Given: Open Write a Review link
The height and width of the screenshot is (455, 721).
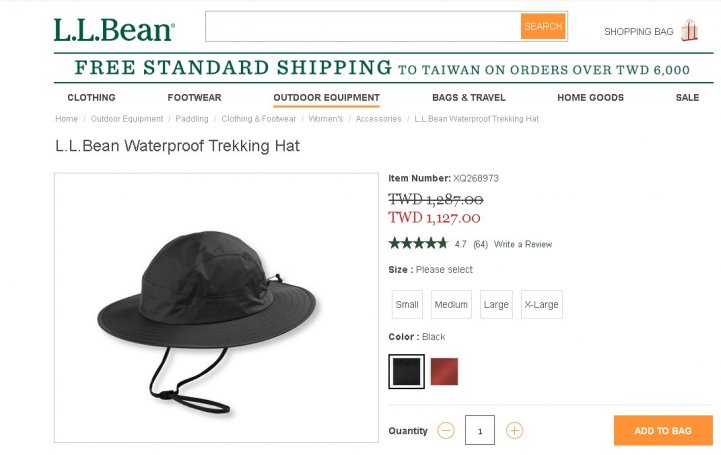Looking at the screenshot, I should click(523, 244).
